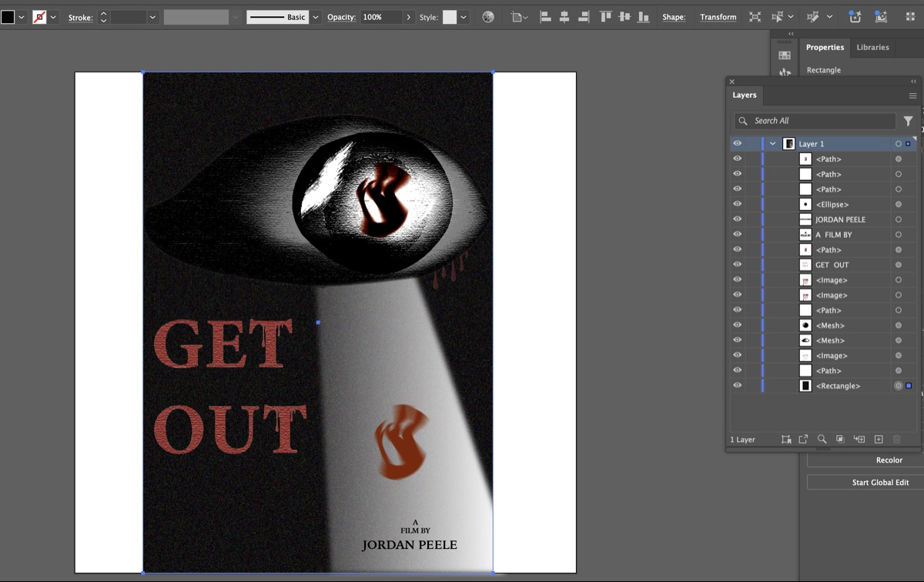Hide the Ellipse layer item
Image resolution: width=924 pixels, height=582 pixels.
pos(737,204)
